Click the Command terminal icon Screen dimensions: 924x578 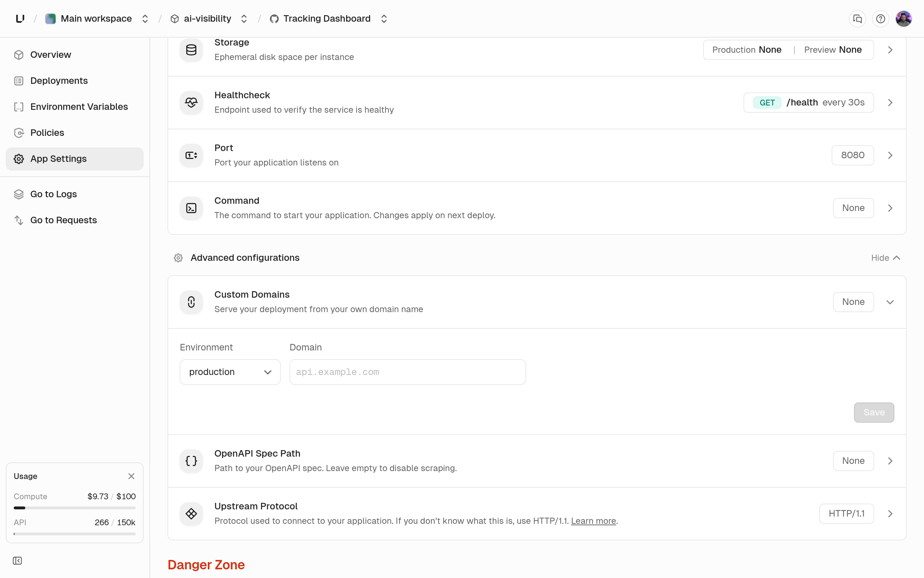(191, 208)
